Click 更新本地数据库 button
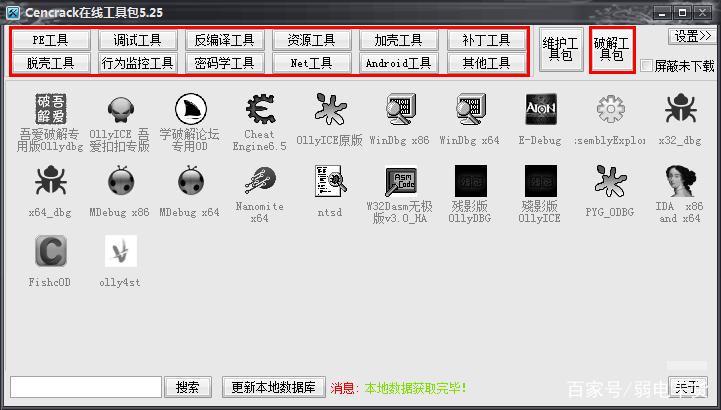 [x=274, y=387]
